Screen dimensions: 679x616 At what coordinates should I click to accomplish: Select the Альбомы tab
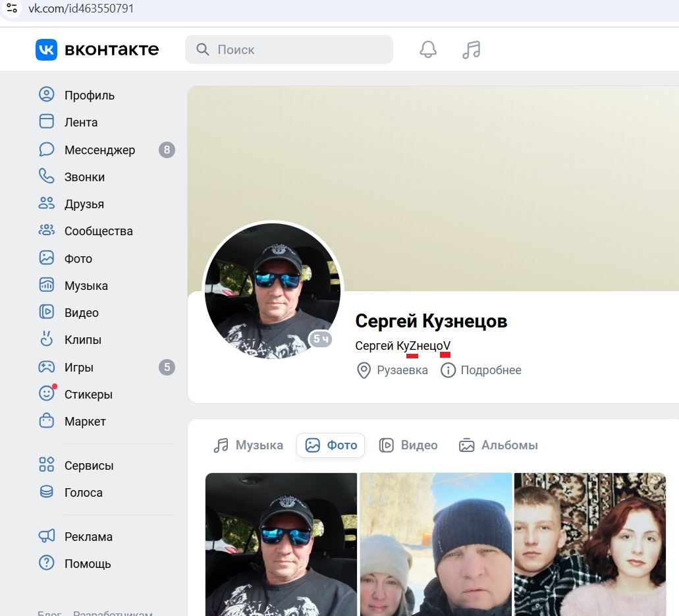(x=499, y=445)
